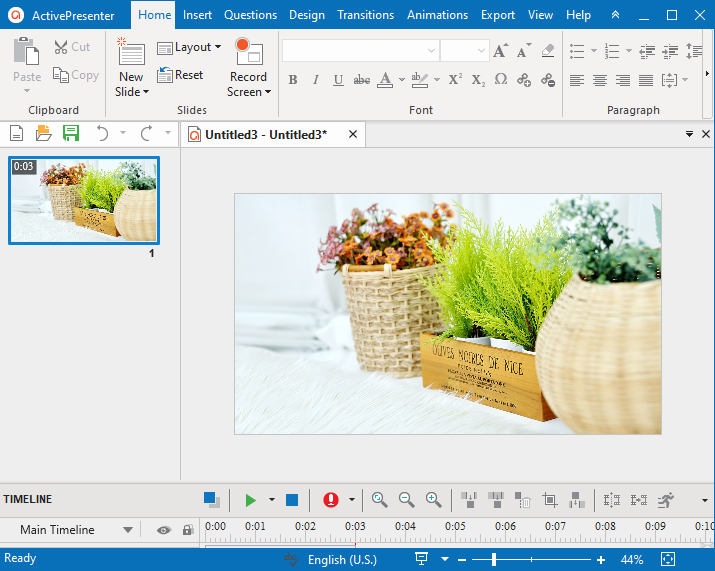Click Reset slide button
Image resolution: width=715 pixels, height=571 pixels.
(x=180, y=75)
